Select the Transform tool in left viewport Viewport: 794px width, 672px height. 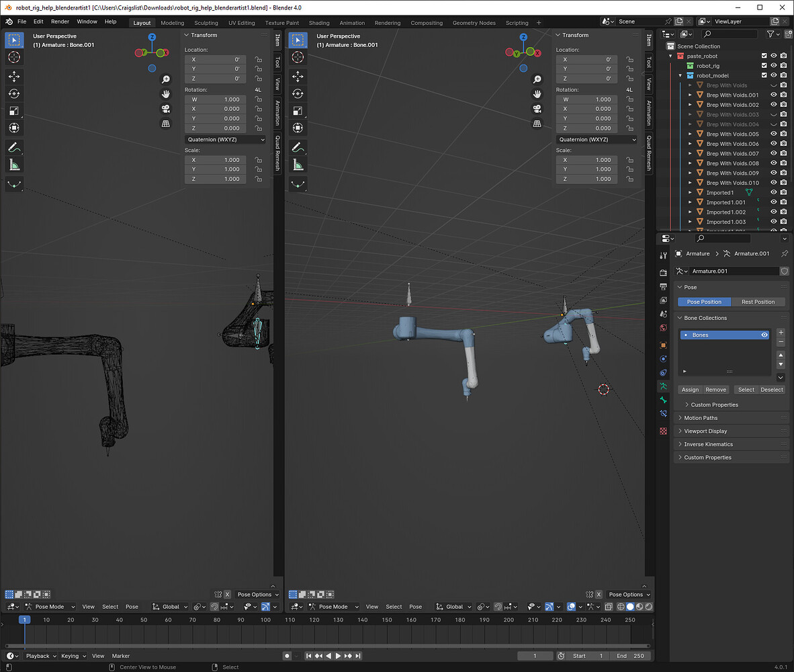tap(14, 128)
